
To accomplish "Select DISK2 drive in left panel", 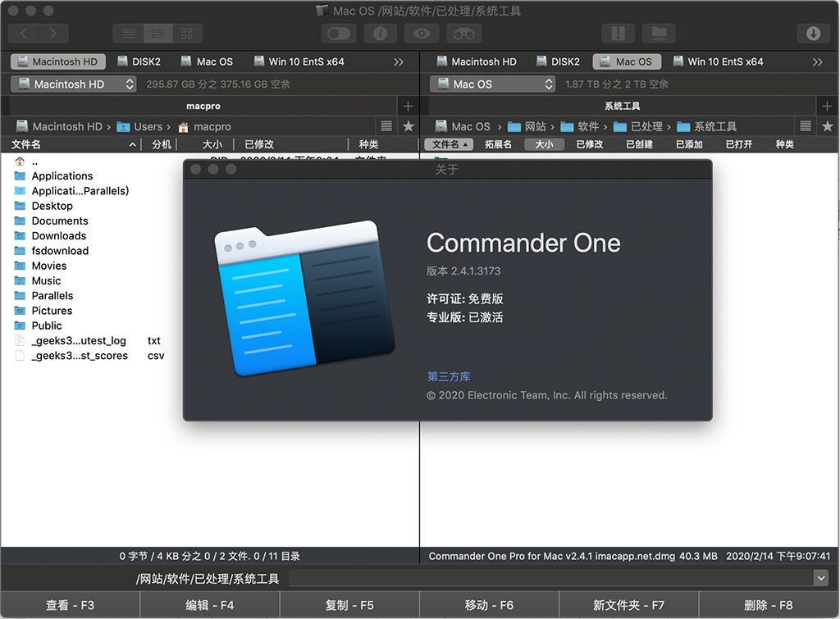I will point(139,61).
